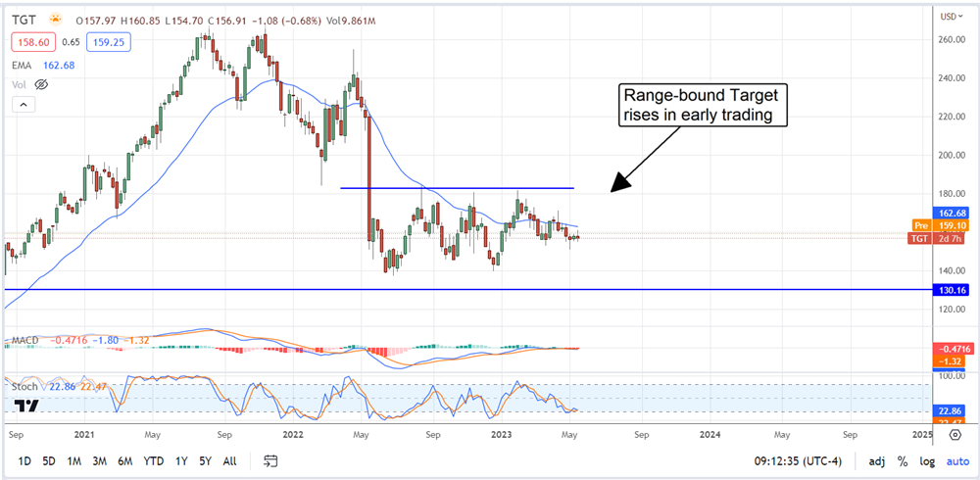
Task: Click the TradingView logo in Stoch pane
Action: click(x=26, y=407)
